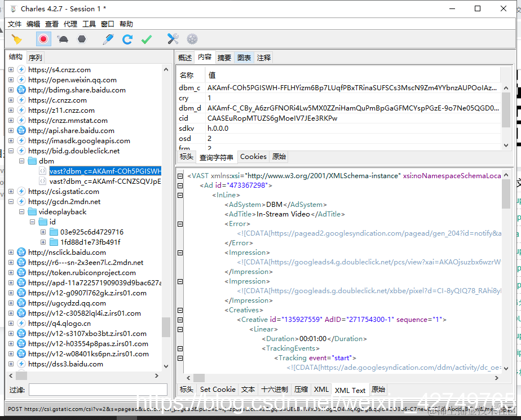Collapse the dbm folder
Viewport: 521px width, 420px height.
coord(21,161)
